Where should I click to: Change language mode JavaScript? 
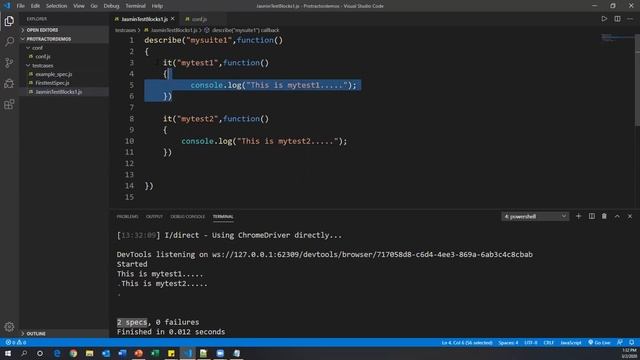tap(571, 342)
